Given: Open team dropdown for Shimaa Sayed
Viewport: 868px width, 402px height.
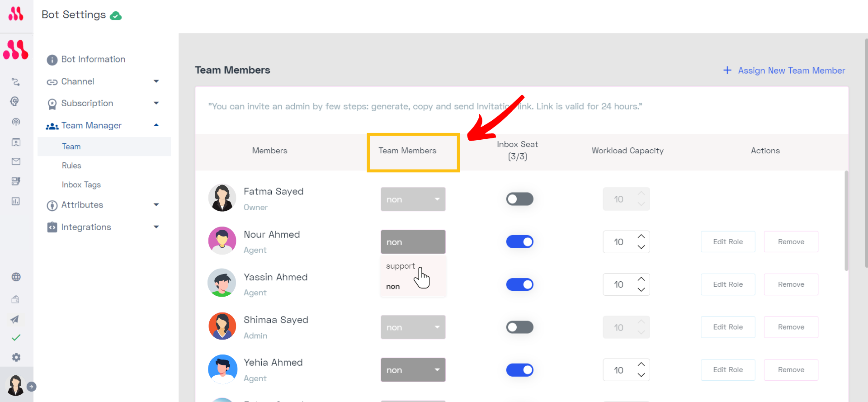Looking at the screenshot, I should pyautogui.click(x=413, y=327).
